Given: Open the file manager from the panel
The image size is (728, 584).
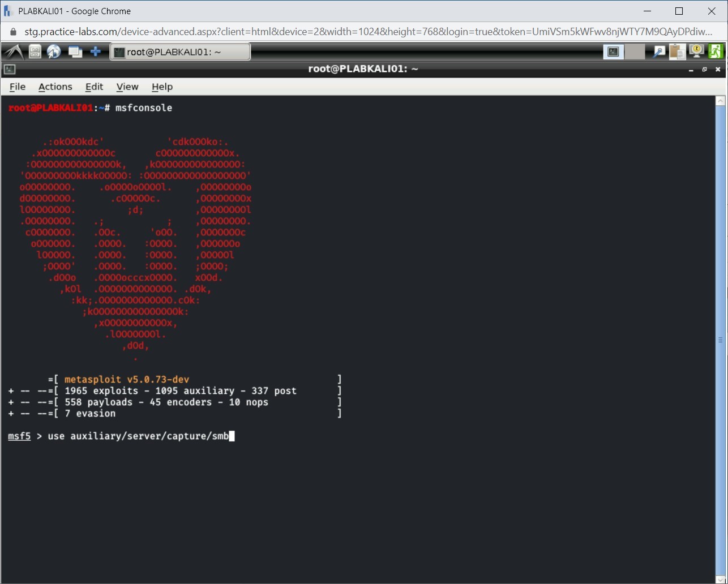Looking at the screenshot, I should (x=34, y=51).
